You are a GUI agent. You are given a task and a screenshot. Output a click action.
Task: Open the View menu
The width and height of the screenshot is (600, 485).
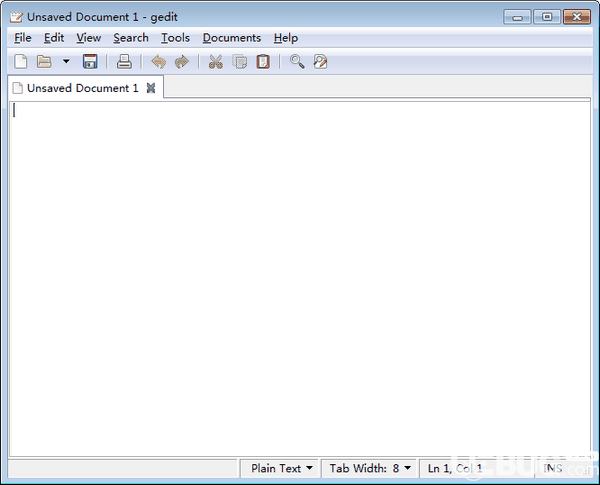(88, 38)
